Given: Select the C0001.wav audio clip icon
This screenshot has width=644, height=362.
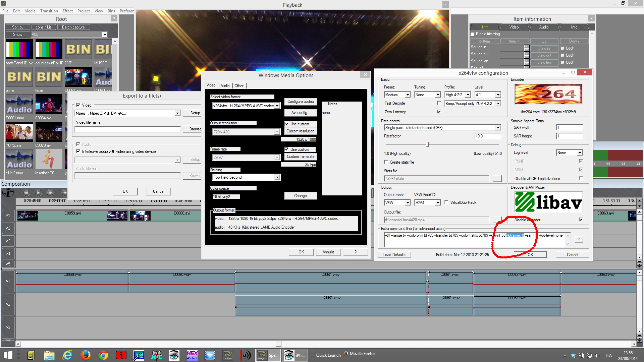Looking at the screenshot, I should pos(19,105).
